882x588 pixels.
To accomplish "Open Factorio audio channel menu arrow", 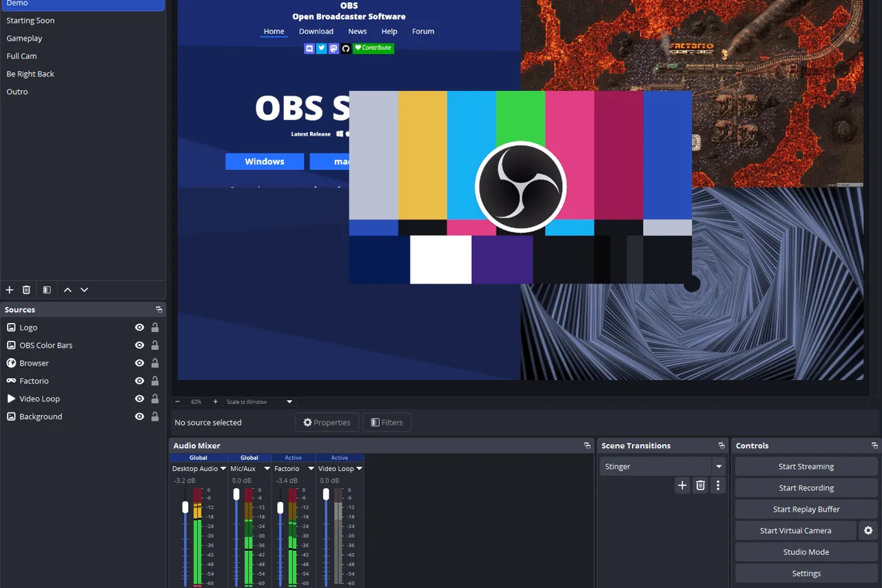I will [x=311, y=469].
